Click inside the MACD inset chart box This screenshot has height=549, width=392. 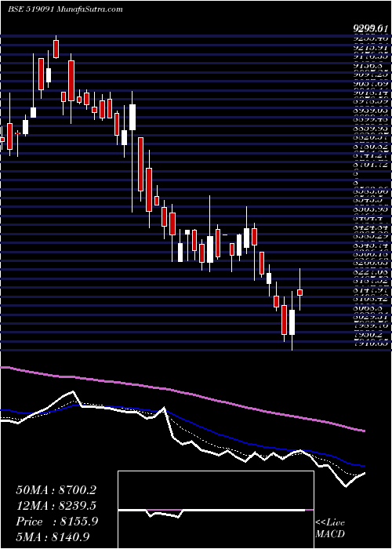tap(216, 510)
